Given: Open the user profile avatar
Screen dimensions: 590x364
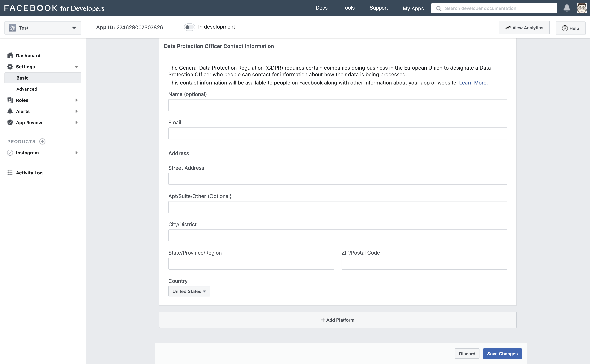Looking at the screenshot, I should tap(582, 8).
